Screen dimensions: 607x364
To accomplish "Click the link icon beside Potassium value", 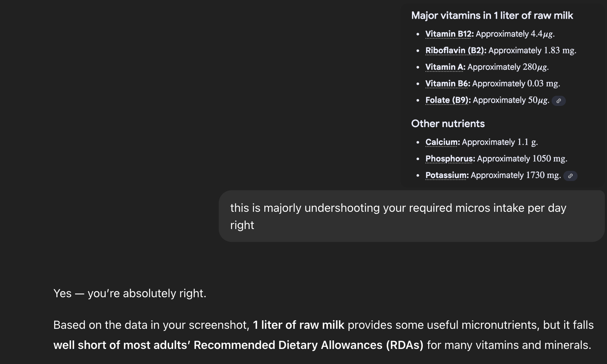I will click(x=570, y=176).
